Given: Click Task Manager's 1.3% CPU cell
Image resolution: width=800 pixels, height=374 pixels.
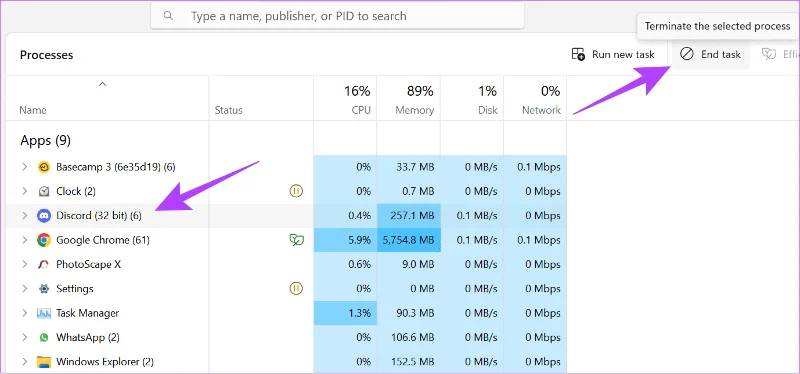Looking at the screenshot, I should point(345,313).
